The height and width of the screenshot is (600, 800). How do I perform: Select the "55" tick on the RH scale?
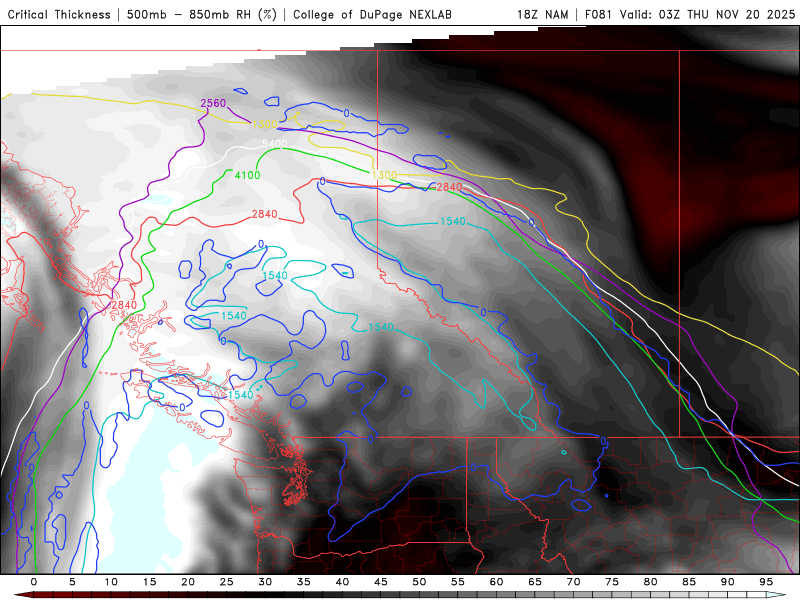tap(458, 582)
